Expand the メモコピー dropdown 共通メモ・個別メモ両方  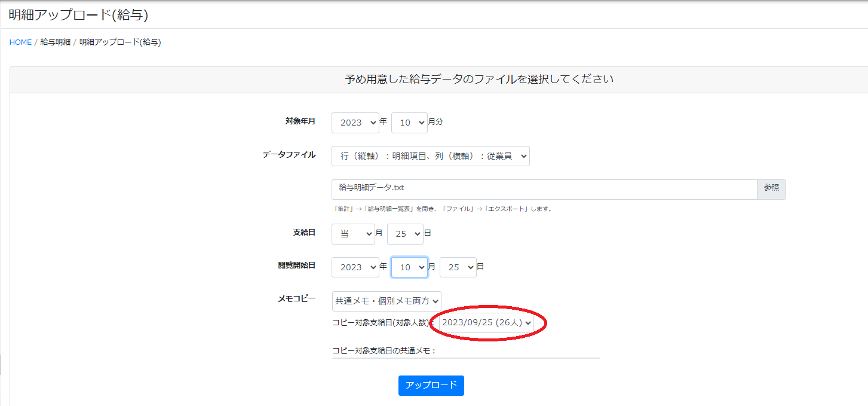click(387, 301)
